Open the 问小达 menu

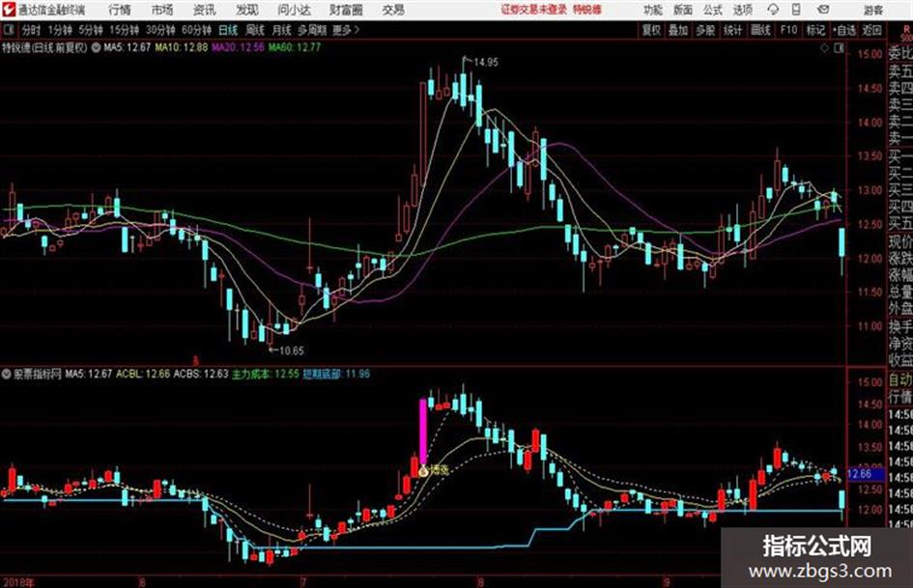[294, 10]
